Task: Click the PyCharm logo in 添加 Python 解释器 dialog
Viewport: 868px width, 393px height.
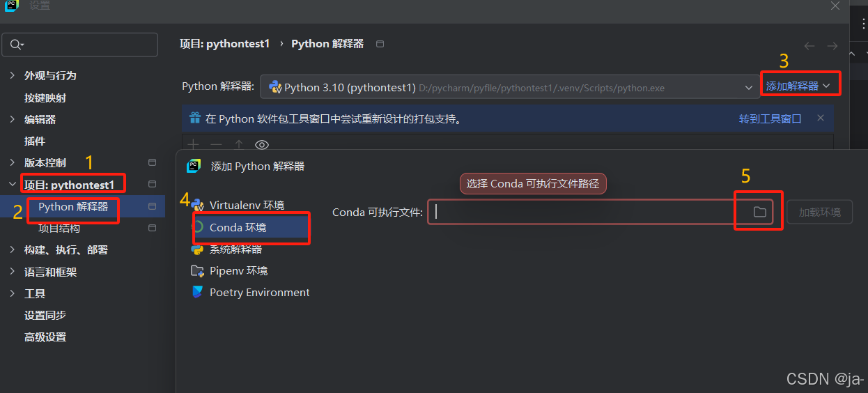Action: [x=194, y=166]
